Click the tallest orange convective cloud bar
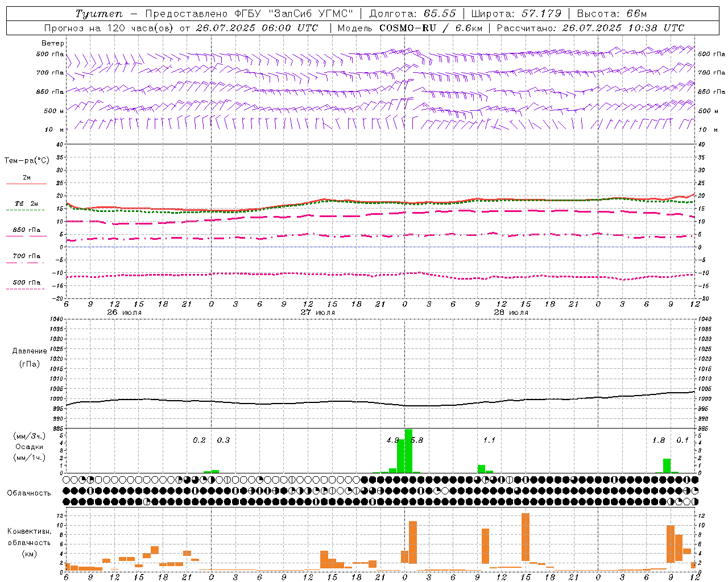This screenshot has height=582, width=728. click(526, 537)
